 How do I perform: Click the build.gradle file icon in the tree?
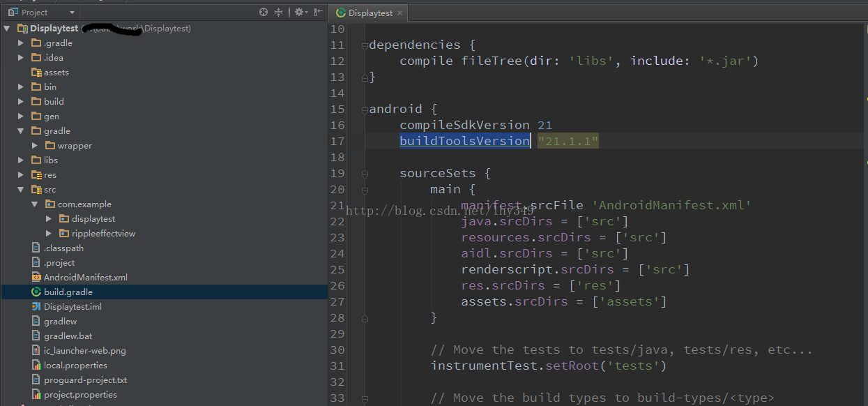[36, 292]
